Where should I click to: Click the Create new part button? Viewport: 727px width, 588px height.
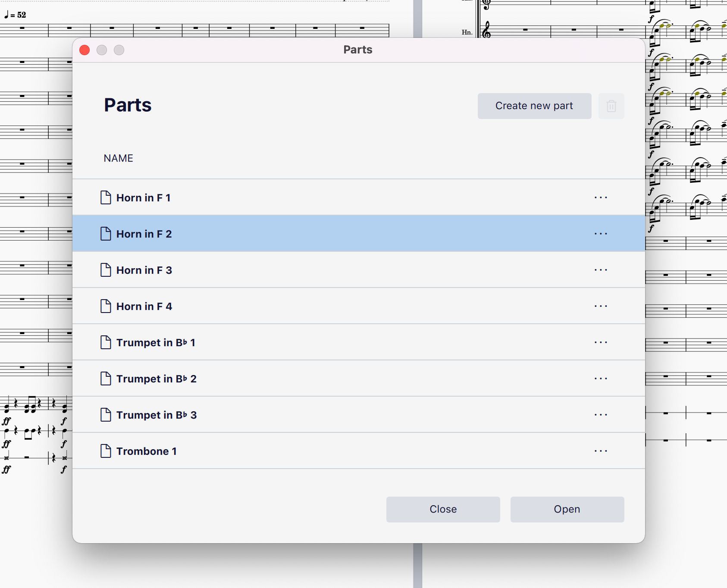click(x=534, y=106)
